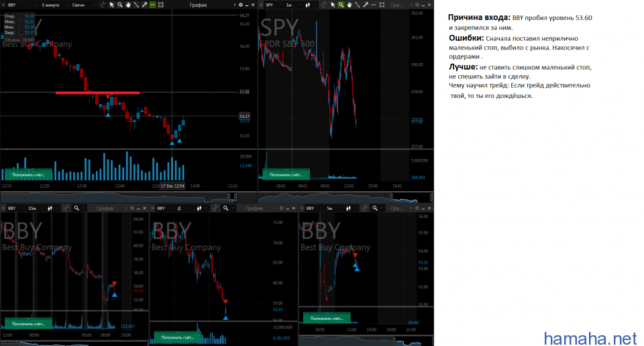
Task: Click the BBY ticker field in 15м chart
Action: click(x=16, y=209)
